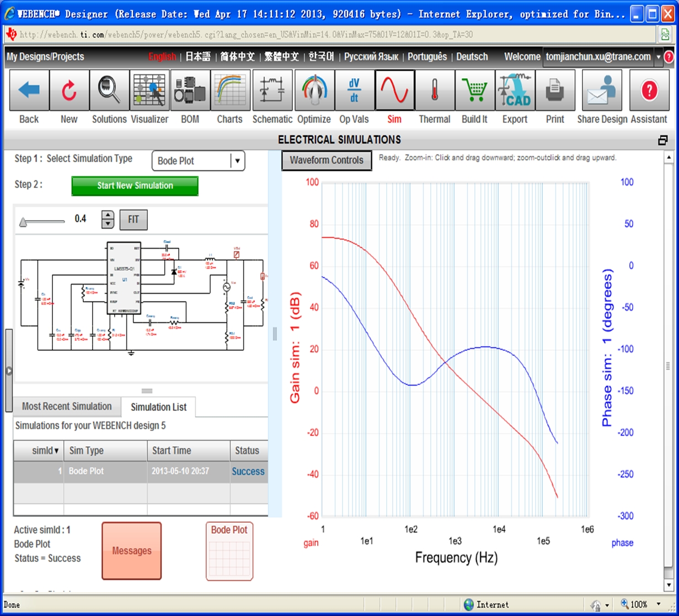The height and width of the screenshot is (616, 679).
Task: Click Start New Simulation button
Action: click(x=135, y=186)
